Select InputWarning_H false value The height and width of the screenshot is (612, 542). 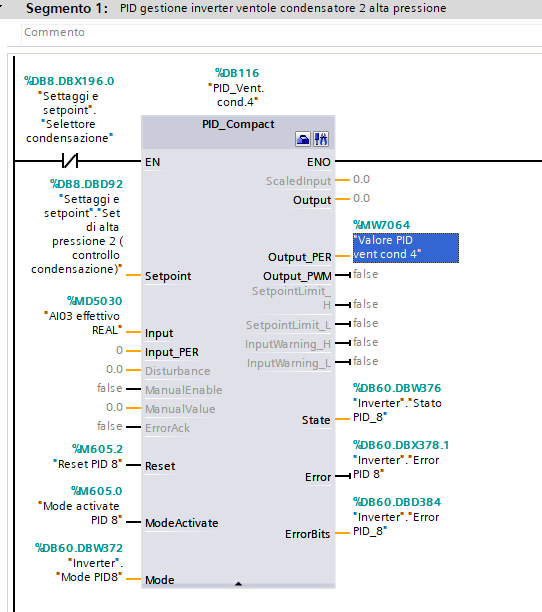point(366,342)
